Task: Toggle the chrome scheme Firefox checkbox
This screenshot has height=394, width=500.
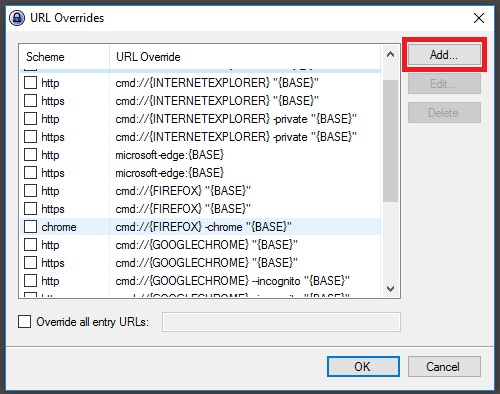Action: click(x=30, y=227)
